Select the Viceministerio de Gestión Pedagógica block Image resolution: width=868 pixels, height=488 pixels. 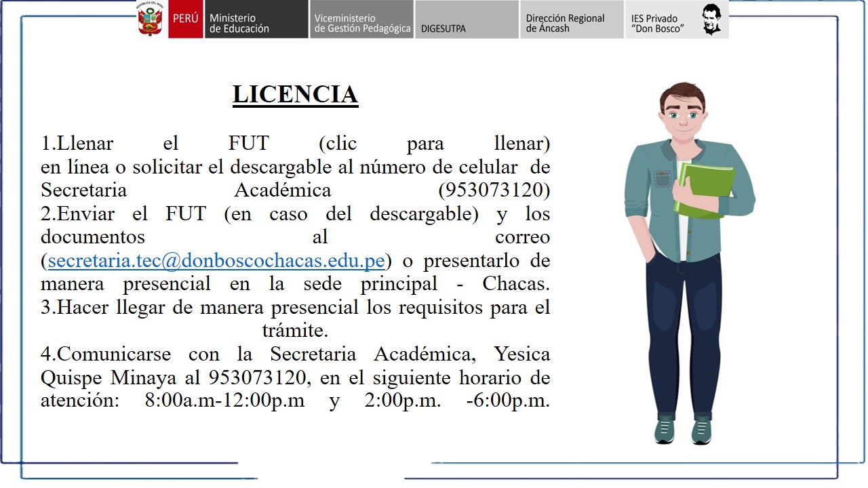362,20
